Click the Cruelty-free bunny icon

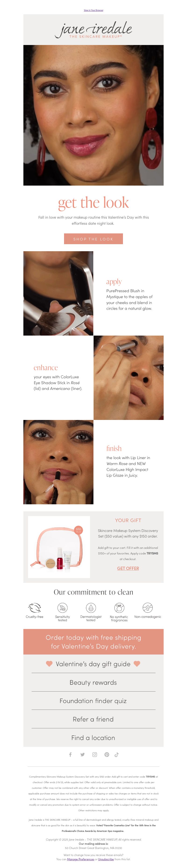pyautogui.click(x=34, y=608)
